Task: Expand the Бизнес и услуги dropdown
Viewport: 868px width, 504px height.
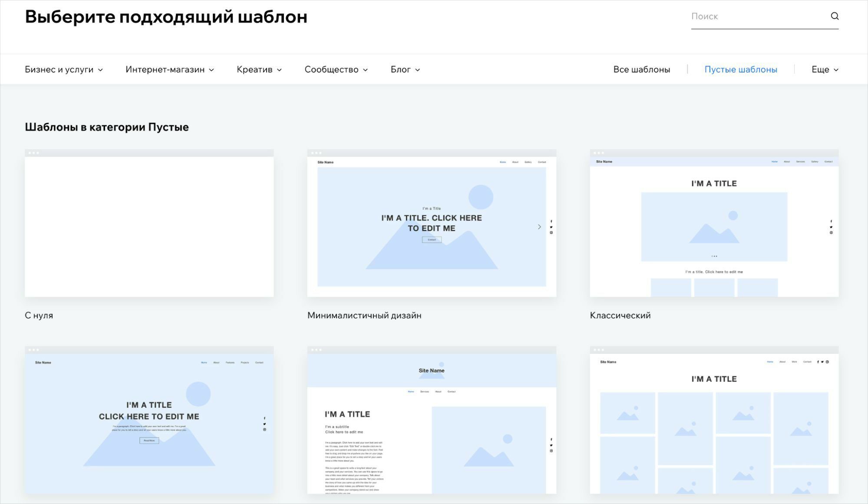Action: pos(64,69)
